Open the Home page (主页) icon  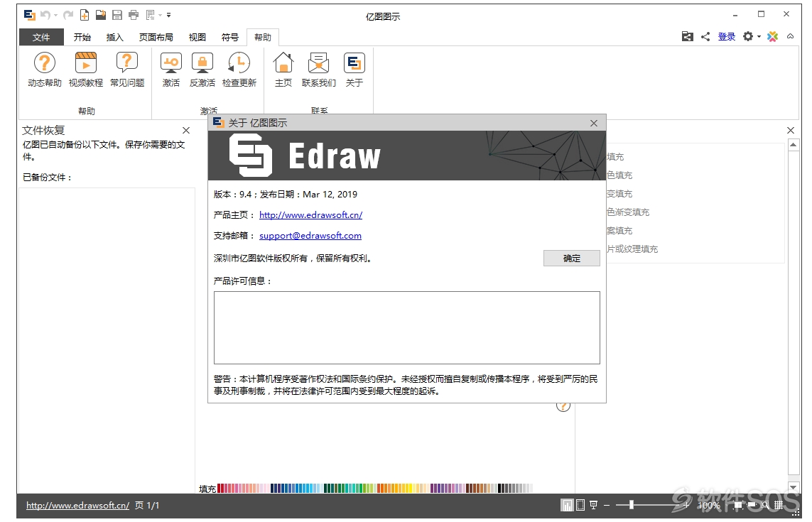pos(283,63)
